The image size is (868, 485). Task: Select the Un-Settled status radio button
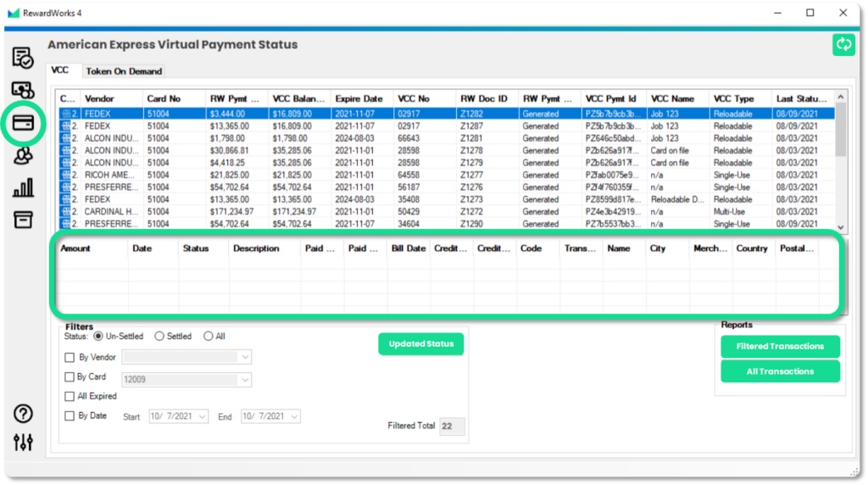click(x=98, y=336)
